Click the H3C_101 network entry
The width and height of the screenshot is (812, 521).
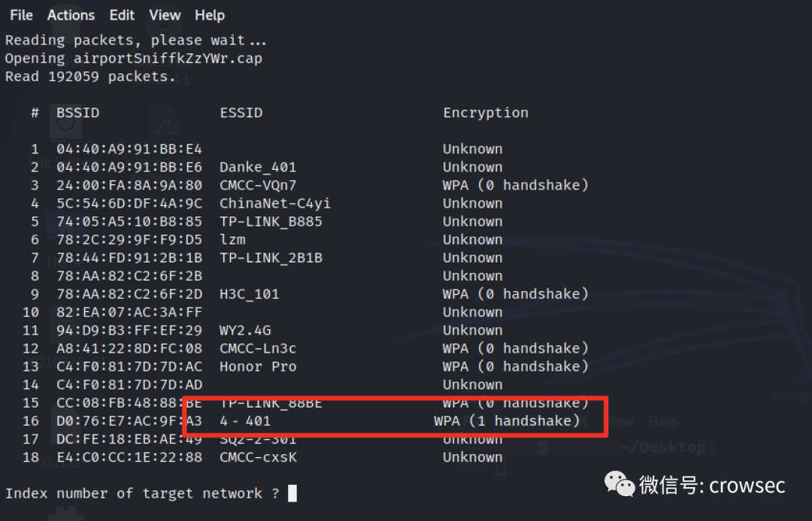[249, 294]
